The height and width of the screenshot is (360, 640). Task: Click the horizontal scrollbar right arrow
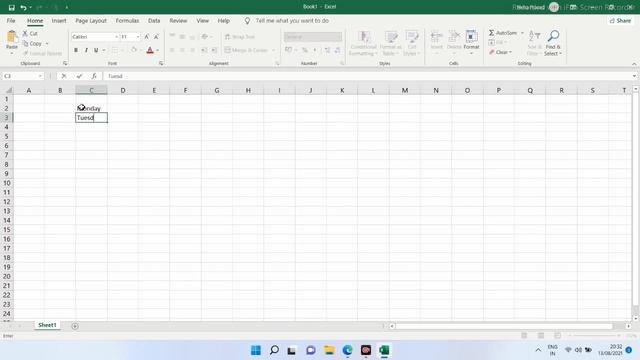click(628, 326)
